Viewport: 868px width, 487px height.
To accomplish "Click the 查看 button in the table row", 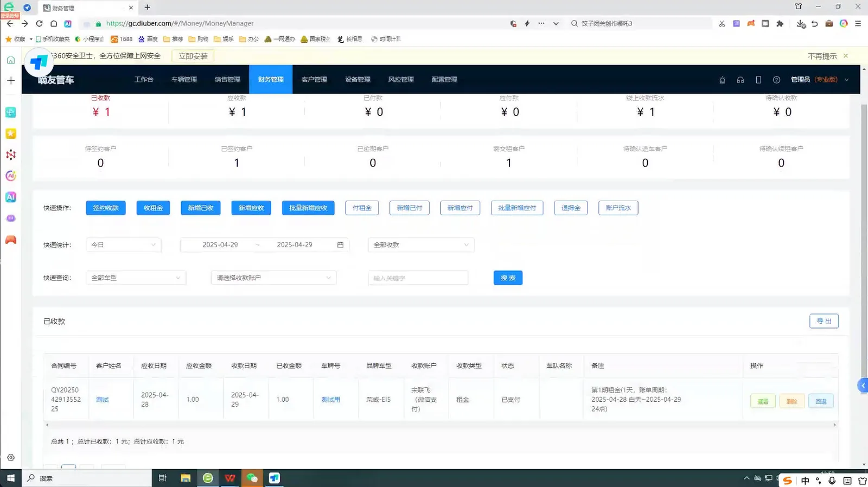I will 763,401.
